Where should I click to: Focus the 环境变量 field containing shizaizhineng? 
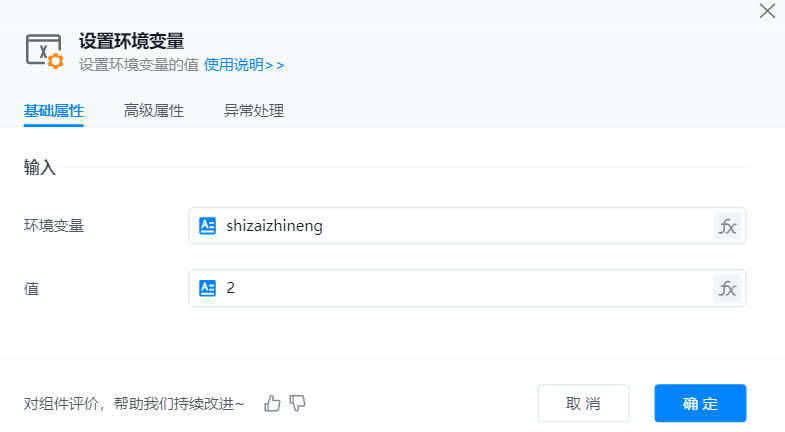tap(460, 226)
